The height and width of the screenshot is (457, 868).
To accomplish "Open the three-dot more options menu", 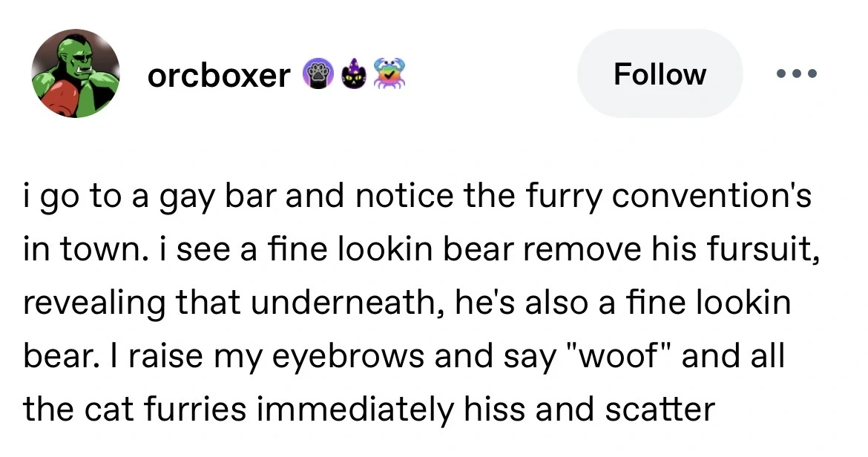I will coord(798,74).
